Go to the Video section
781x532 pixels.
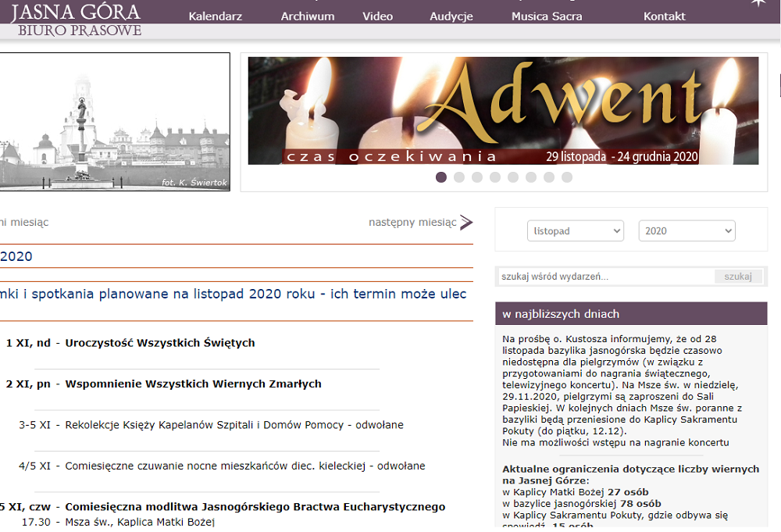pos(378,16)
